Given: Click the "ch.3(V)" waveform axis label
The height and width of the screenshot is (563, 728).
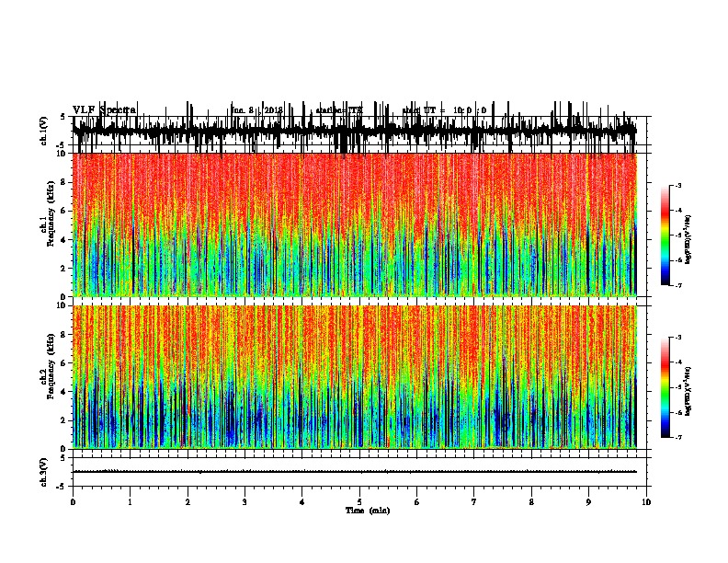Looking at the screenshot, I should [44, 472].
